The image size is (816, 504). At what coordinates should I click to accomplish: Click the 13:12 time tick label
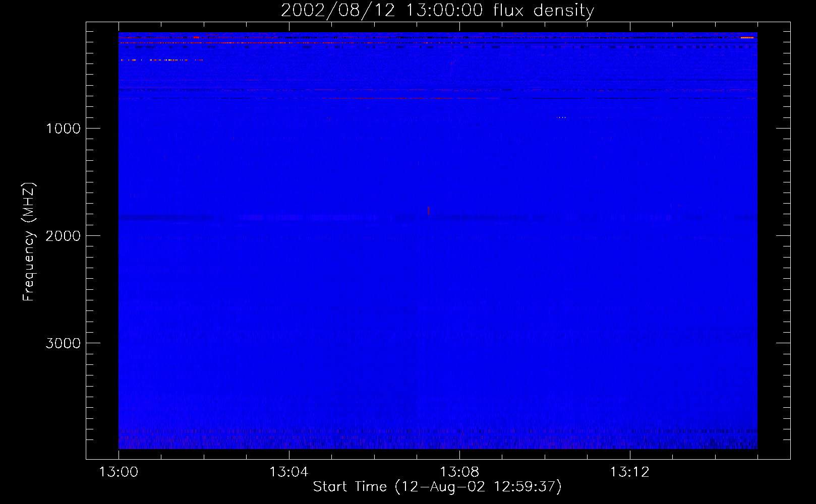(x=629, y=472)
